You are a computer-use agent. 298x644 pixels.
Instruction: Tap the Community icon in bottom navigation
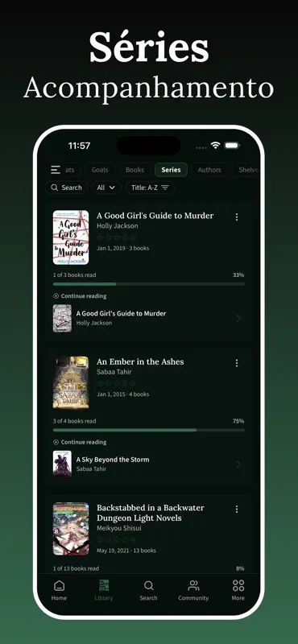(193, 585)
